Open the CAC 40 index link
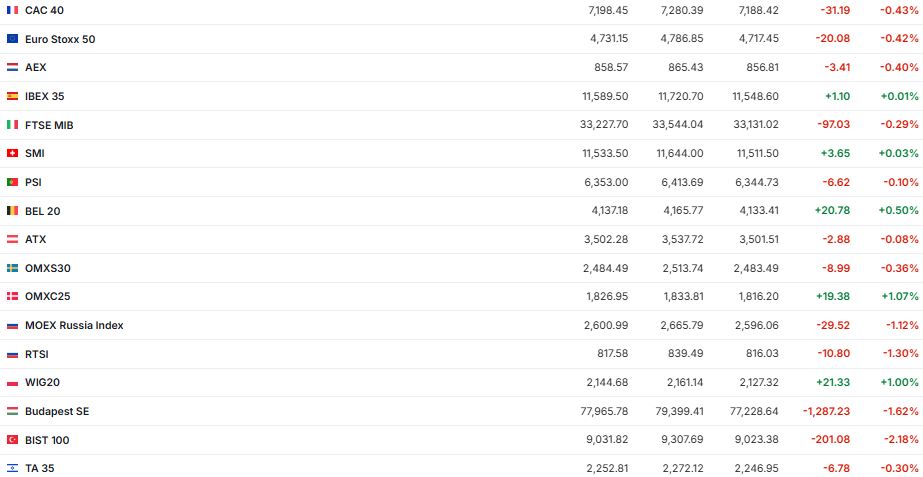This screenshot has width=923, height=477. [x=45, y=10]
